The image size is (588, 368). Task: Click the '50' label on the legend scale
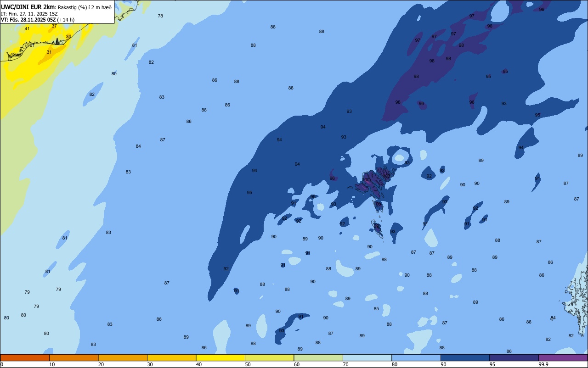[x=248, y=364]
